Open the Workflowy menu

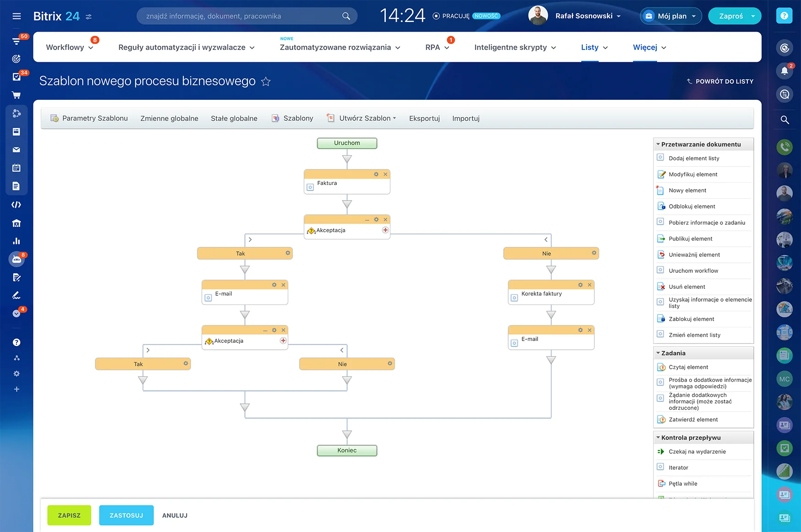69,47
